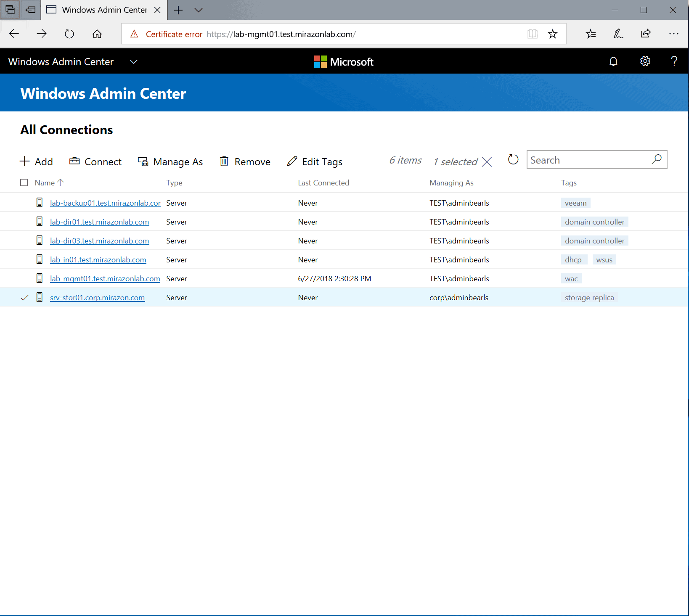This screenshot has height=616, width=689.
Task: Click the Manage As toolbar item
Action: point(170,162)
